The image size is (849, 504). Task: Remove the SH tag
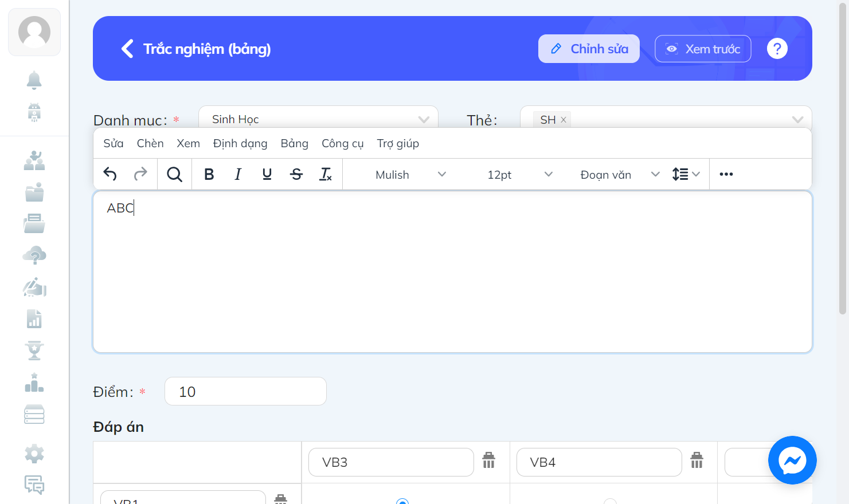(564, 120)
